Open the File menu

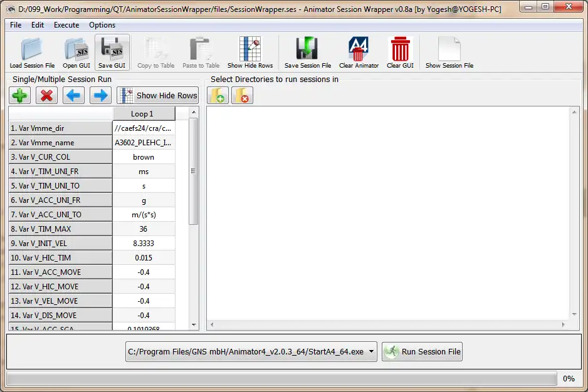(16, 24)
